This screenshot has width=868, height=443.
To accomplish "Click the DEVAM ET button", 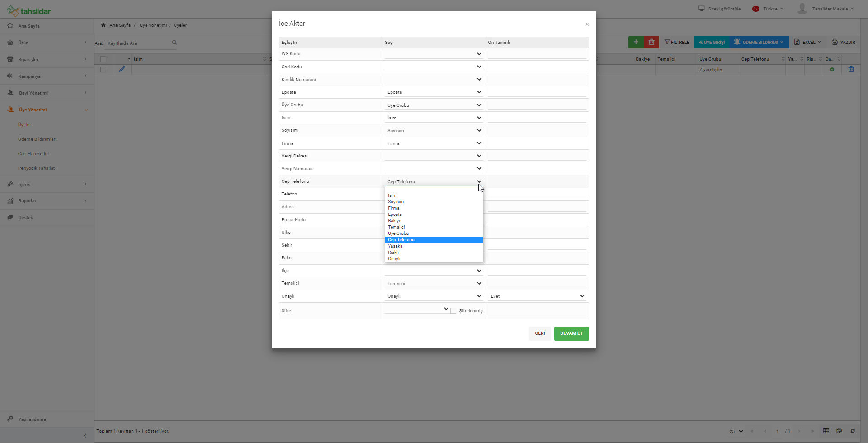I will [x=571, y=333].
